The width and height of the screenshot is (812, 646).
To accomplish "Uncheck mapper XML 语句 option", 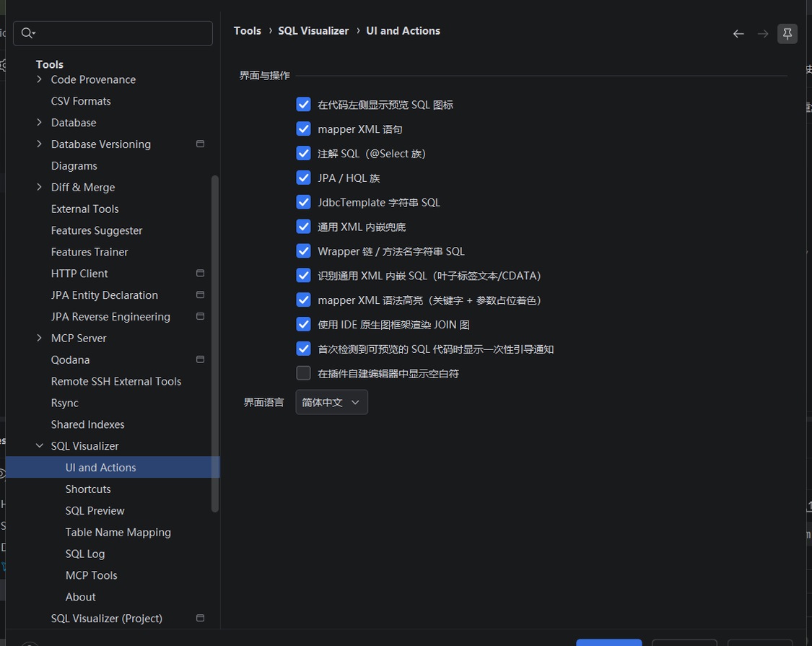I will (x=303, y=128).
